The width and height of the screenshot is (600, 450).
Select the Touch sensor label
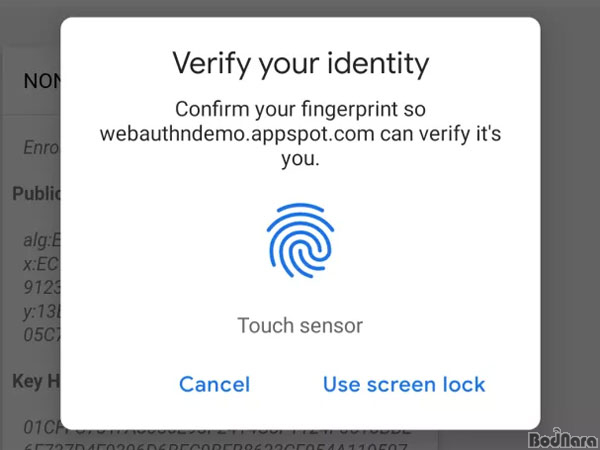click(x=300, y=326)
